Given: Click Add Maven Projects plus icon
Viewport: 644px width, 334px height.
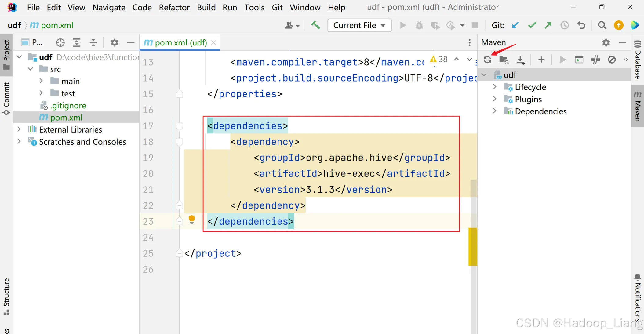Looking at the screenshot, I should 541,60.
